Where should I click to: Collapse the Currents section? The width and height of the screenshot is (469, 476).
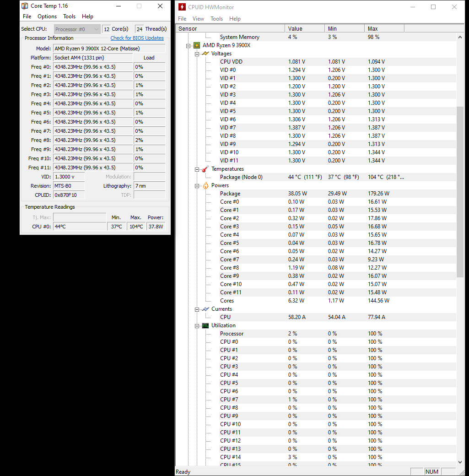click(x=197, y=309)
